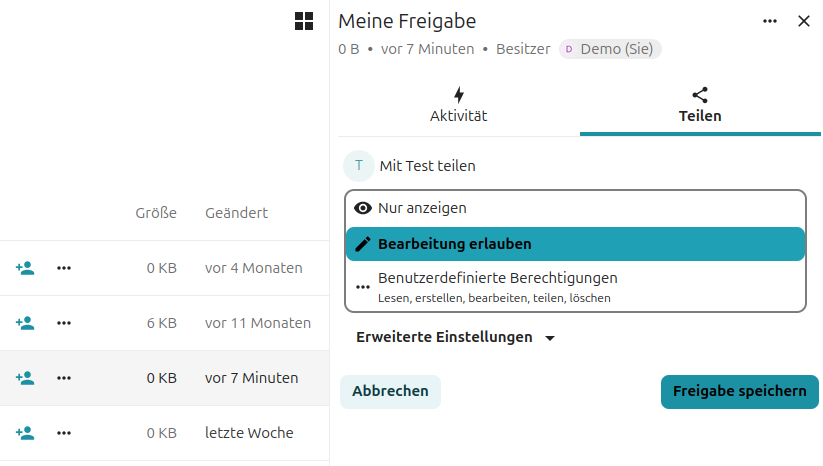Sort files by Größe column header

(x=156, y=213)
